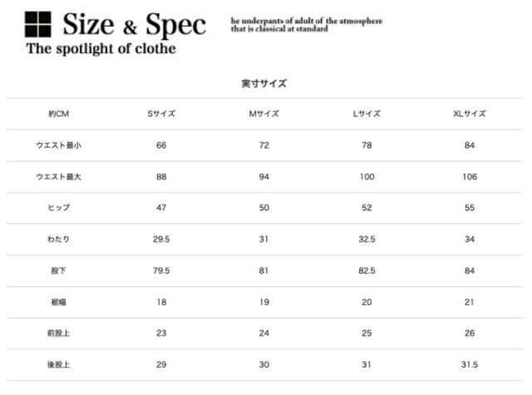Select the XLサイズ column header
The image size is (532, 395).
[470, 114]
